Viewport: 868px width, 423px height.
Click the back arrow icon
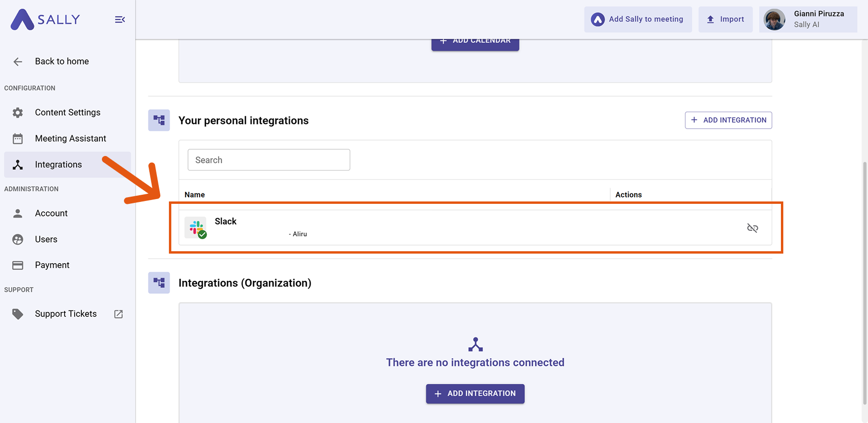tap(18, 62)
